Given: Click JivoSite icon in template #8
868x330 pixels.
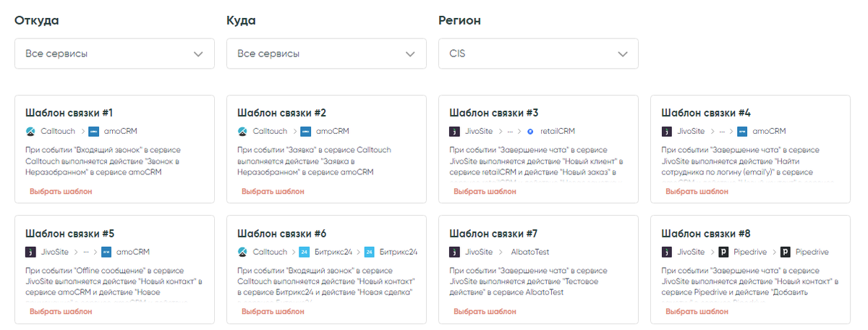Looking at the screenshot, I should pos(666,252).
